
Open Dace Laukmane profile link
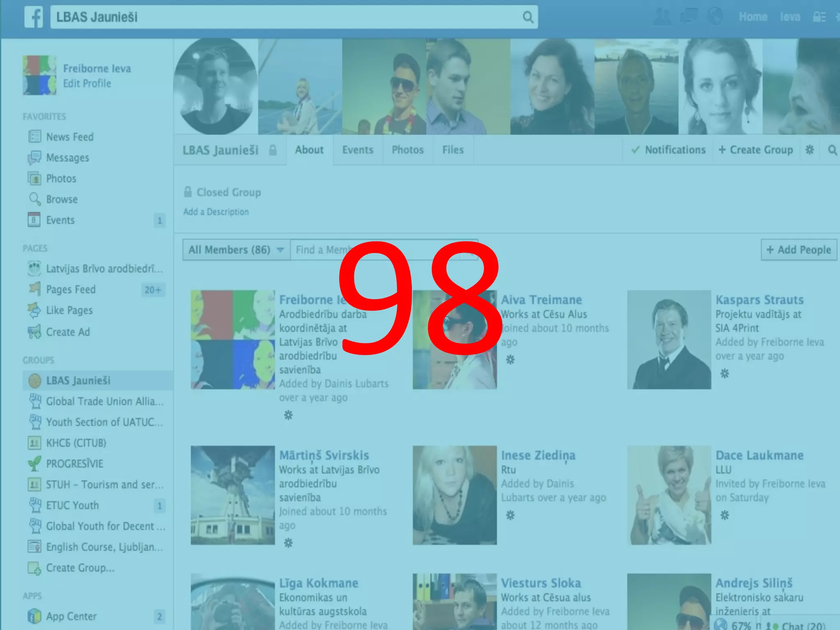click(x=760, y=455)
